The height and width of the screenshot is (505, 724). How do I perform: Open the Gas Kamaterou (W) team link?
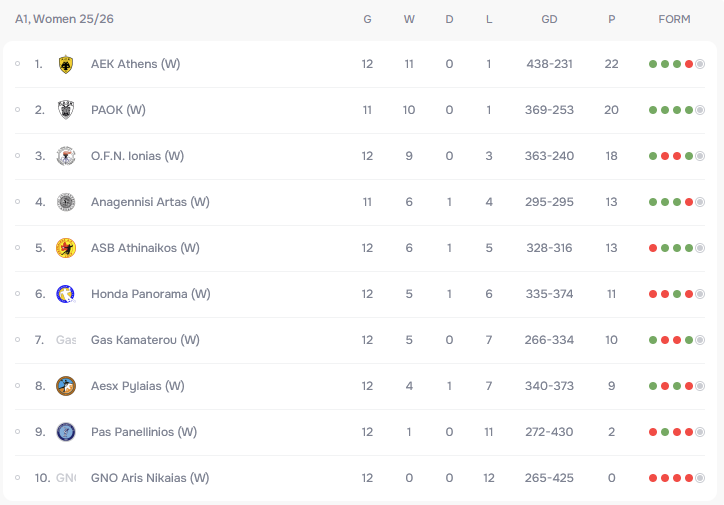point(145,340)
